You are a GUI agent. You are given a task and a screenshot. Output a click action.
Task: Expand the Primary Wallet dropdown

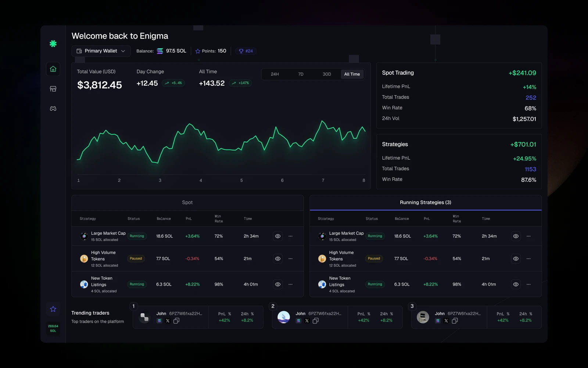101,51
